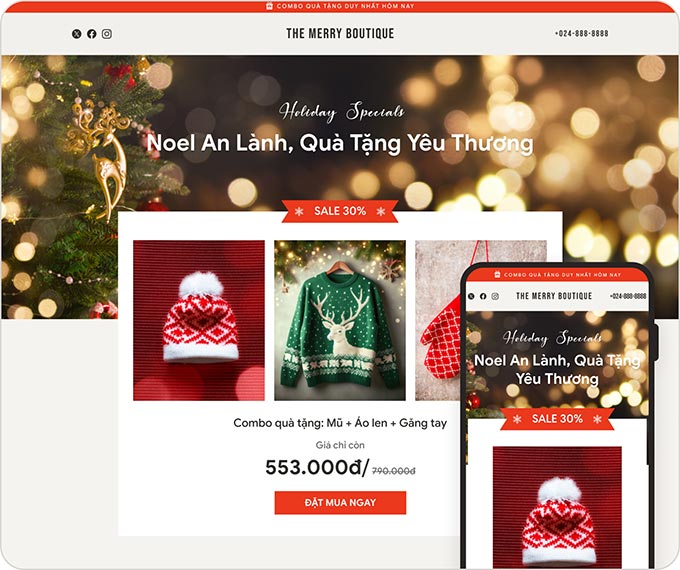Tap the hat image in mobile preview
The width and height of the screenshot is (680, 570).
pyautogui.click(x=557, y=507)
